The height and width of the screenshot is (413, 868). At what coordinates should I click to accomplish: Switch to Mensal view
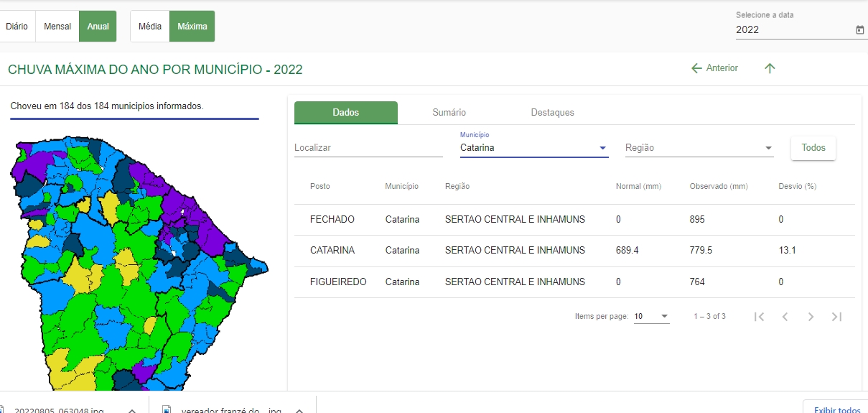(57, 27)
